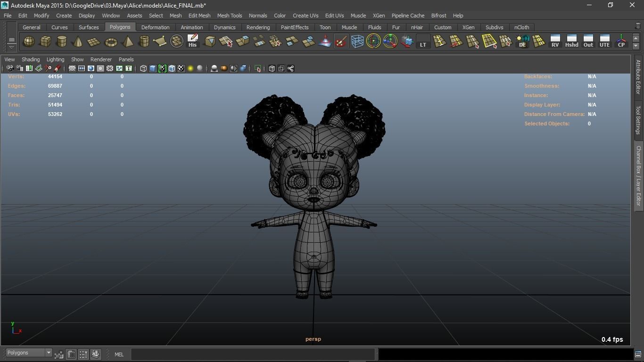Screen dimensions: 644x362
Task: Click the isolate select icon in the panel toolbar
Action: (258, 68)
